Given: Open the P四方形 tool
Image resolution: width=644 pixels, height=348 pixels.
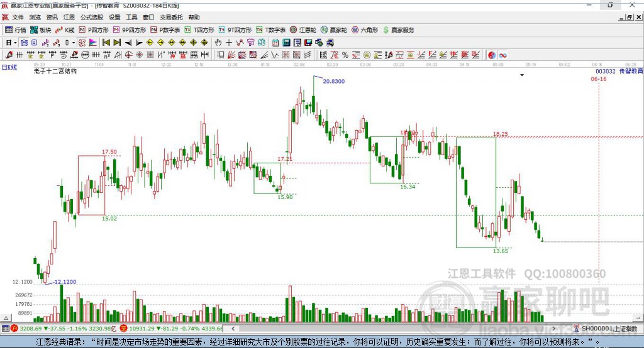Looking at the screenshot, I should tap(94, 30).
